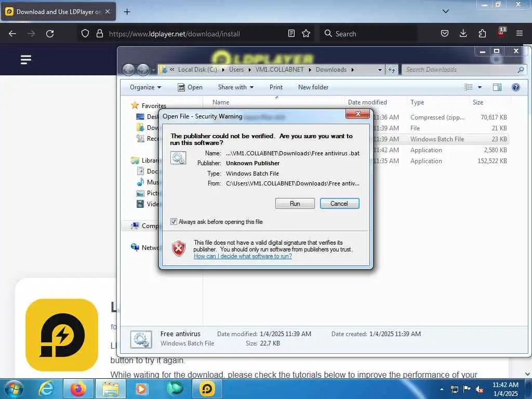Open LDPlayer site hamburger menu
This screenshot has height=399, width=532.
click(x=26, y=60)
